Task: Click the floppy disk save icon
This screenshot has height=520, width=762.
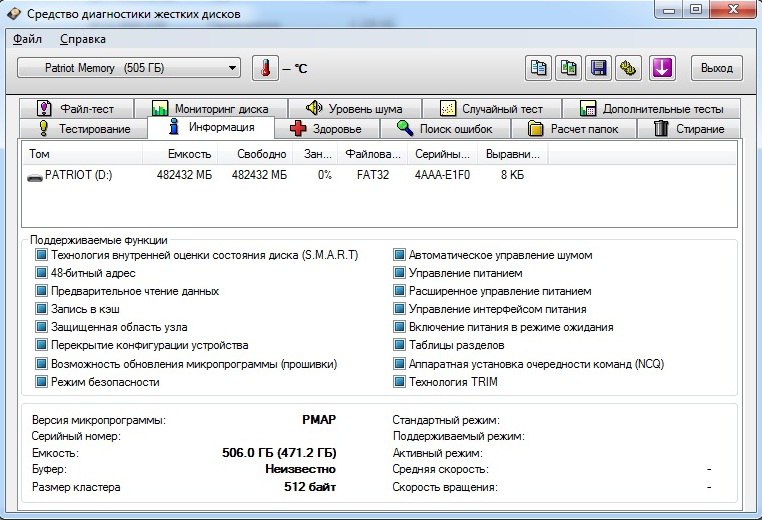Action: point(599,68)
